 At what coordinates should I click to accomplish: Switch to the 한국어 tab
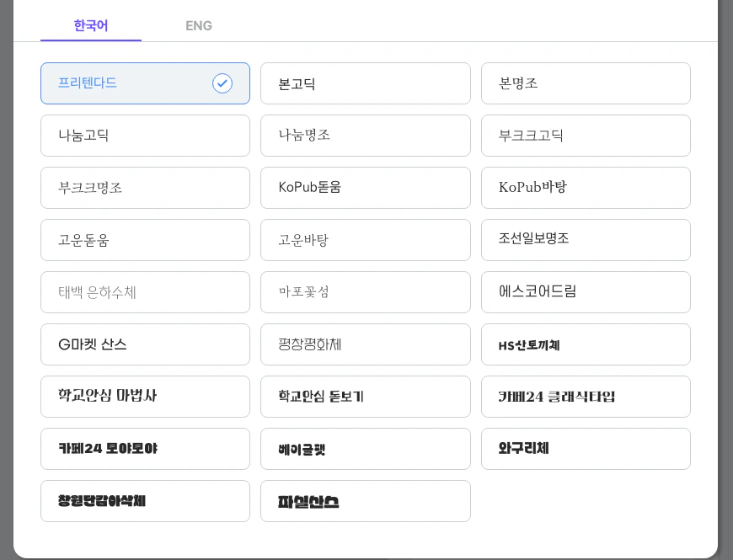click(x=91, y=26)
